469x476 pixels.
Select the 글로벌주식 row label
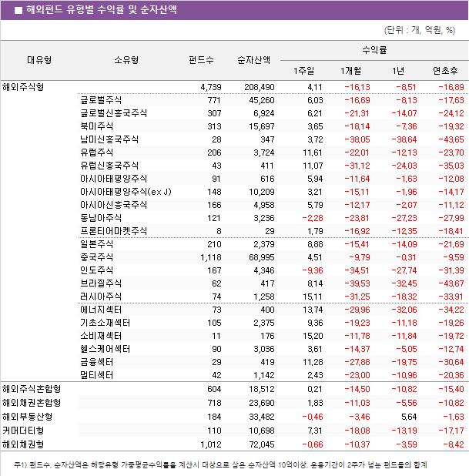tap(101, 100)
